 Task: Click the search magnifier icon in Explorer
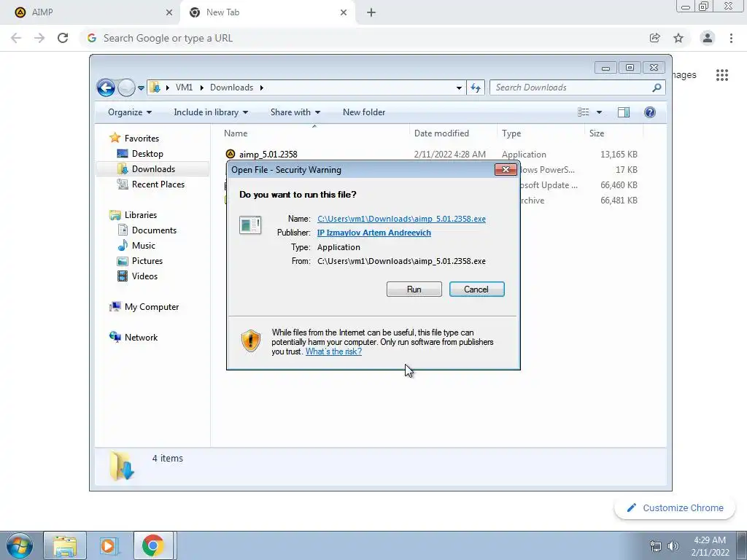657,87
